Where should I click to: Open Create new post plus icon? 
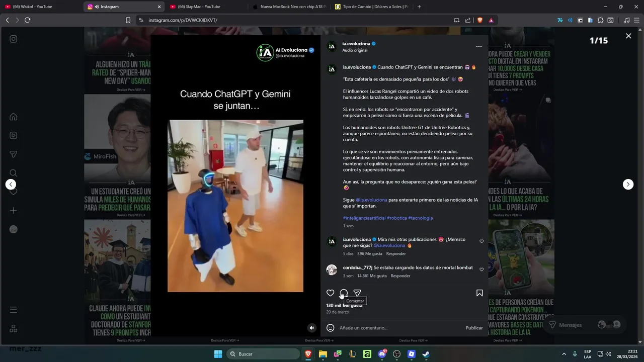tap(14, 211)
